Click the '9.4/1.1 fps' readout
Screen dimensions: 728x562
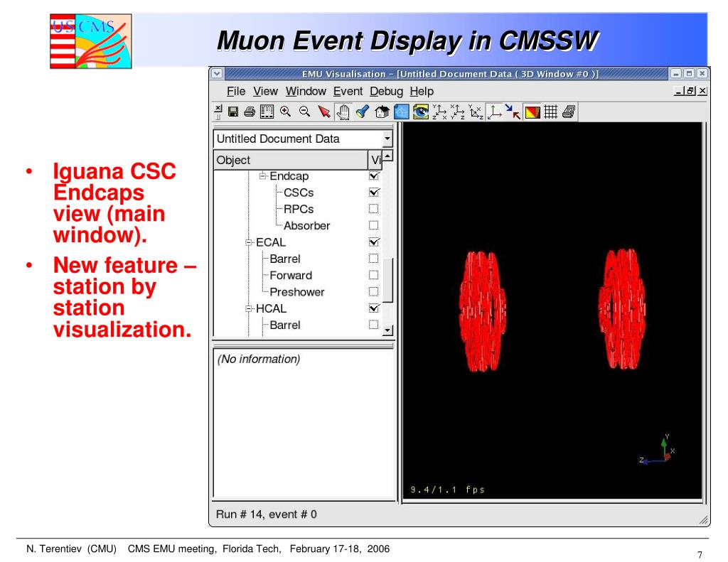pos(448,490)
